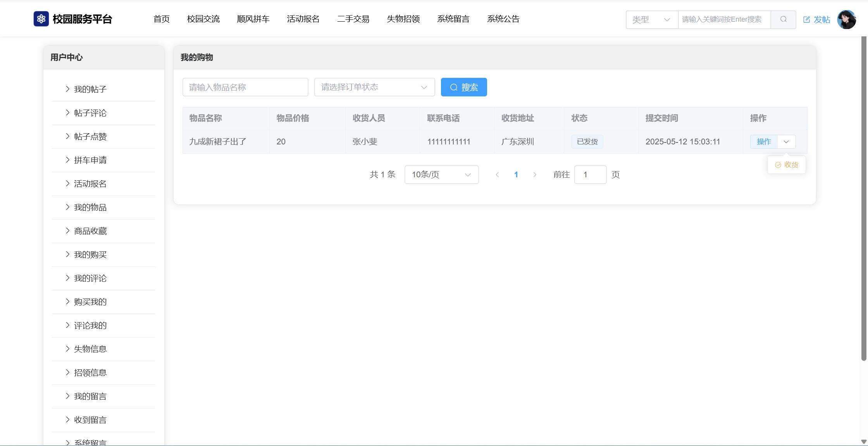Viewport: 868px width, 446px height.
Task: Click the campus platform logo icon
Action: tap(41, 19)
